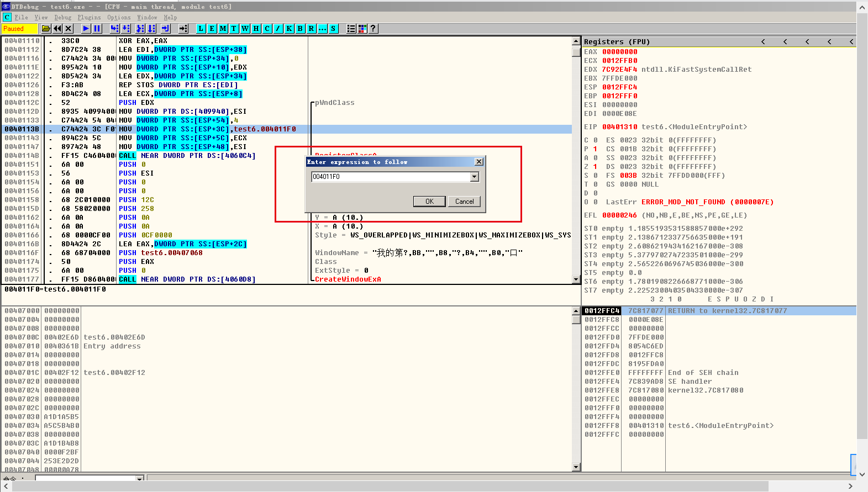Close the debugged program with the X toolbar icon
Viewport: 868px width, 492px height.
click(69, 29)
